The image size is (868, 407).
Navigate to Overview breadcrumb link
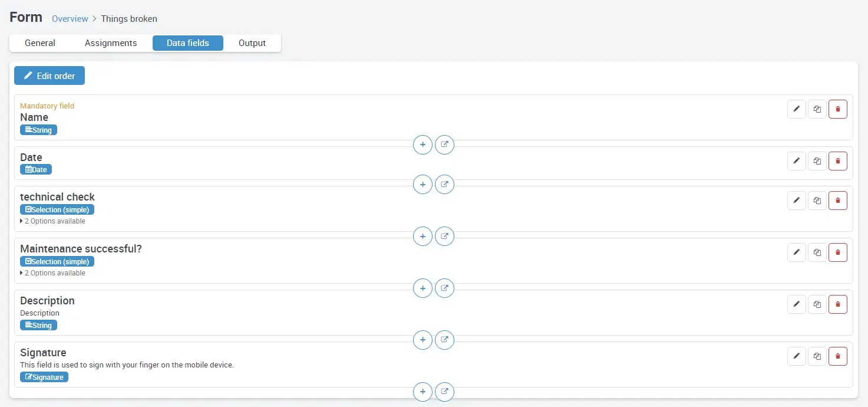pos(70,19)
